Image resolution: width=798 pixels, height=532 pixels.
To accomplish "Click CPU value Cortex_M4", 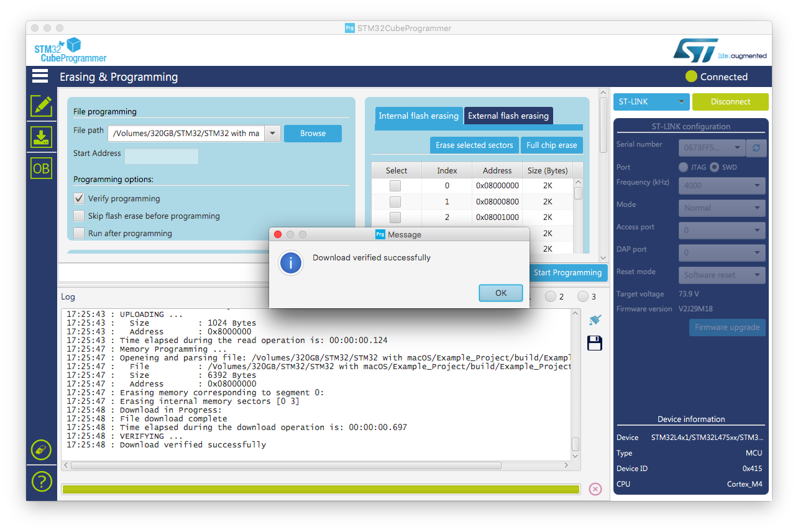I will pos(745,484).
